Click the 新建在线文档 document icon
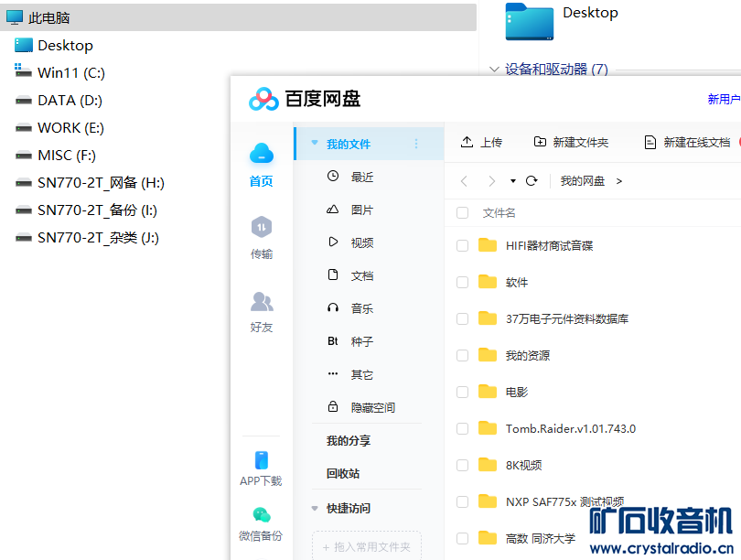This screenshot has width=741, height=560. [650, 142]
